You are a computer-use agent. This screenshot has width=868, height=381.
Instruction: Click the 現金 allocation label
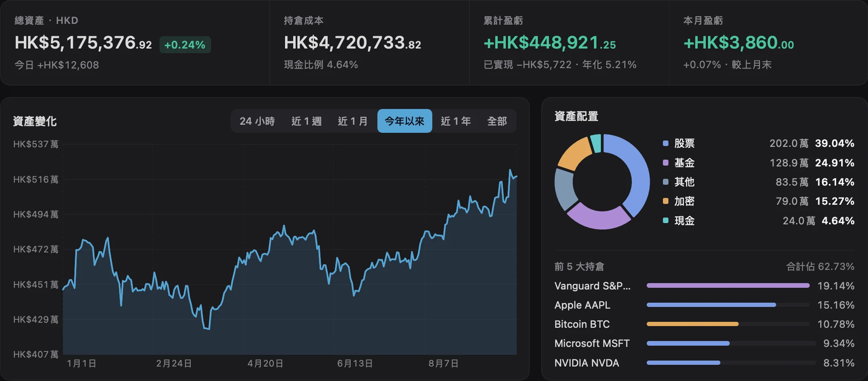[x=684, y=221]
